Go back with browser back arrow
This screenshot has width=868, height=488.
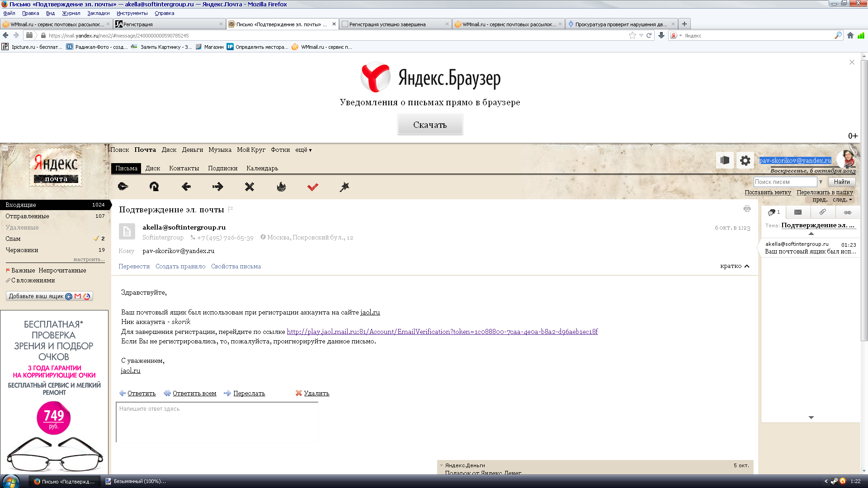[5, 35]
